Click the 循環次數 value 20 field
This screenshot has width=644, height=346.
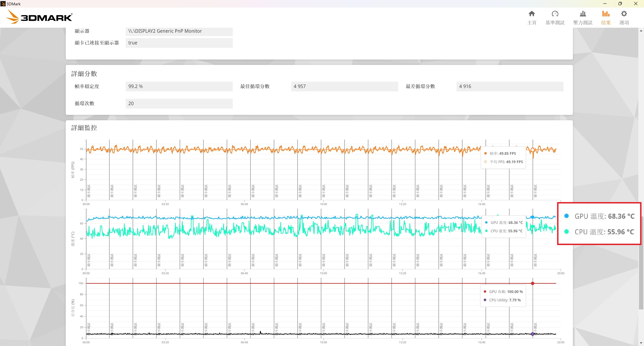click(x=179, y=103)
